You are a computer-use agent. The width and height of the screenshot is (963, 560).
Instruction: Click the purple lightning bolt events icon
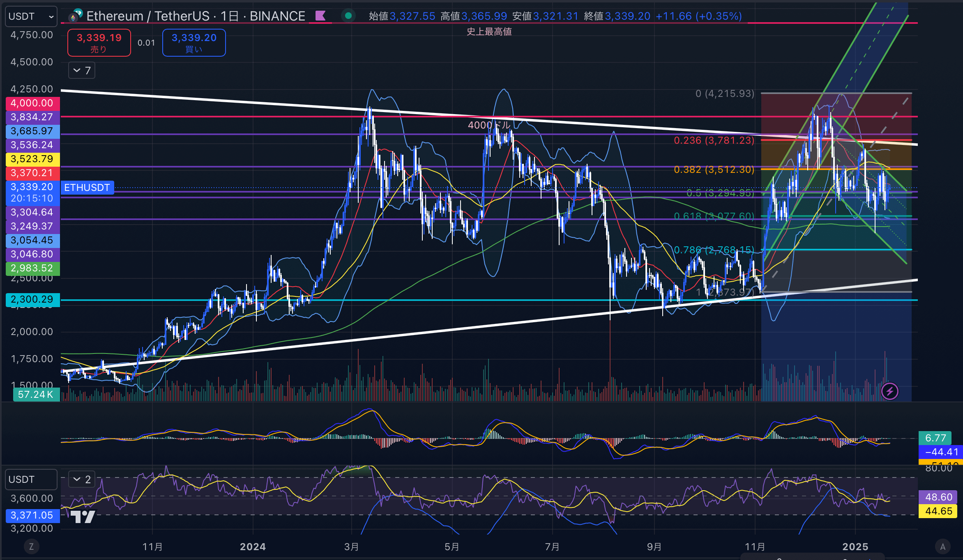pos(890,391)
